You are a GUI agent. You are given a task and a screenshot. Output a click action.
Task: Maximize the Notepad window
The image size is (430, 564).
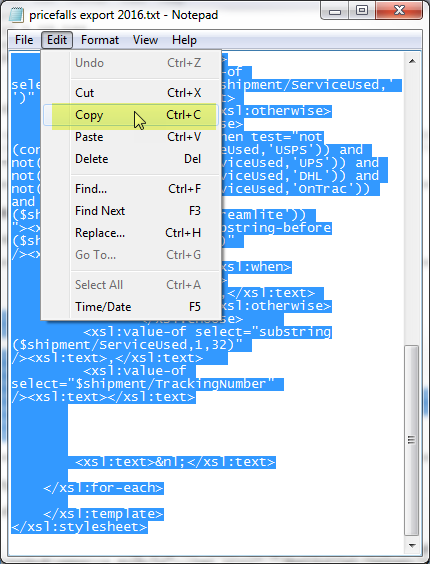pyautogui.click(x=362, y=11)
